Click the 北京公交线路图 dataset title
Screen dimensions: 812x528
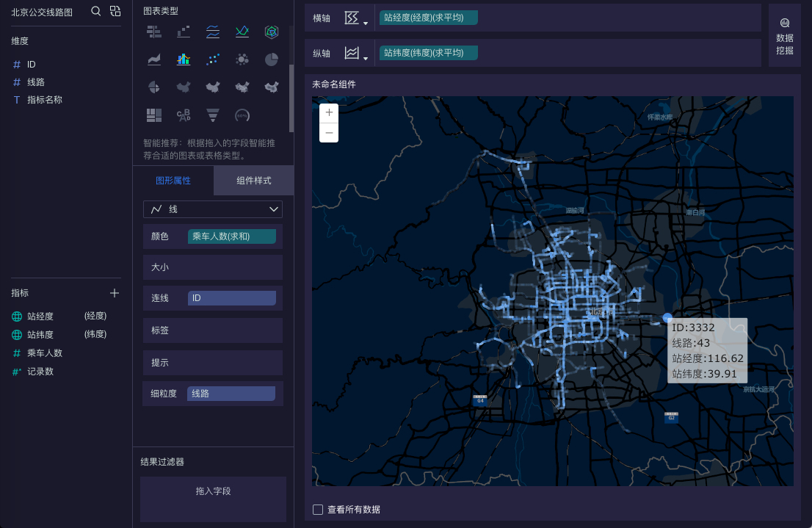42,12
